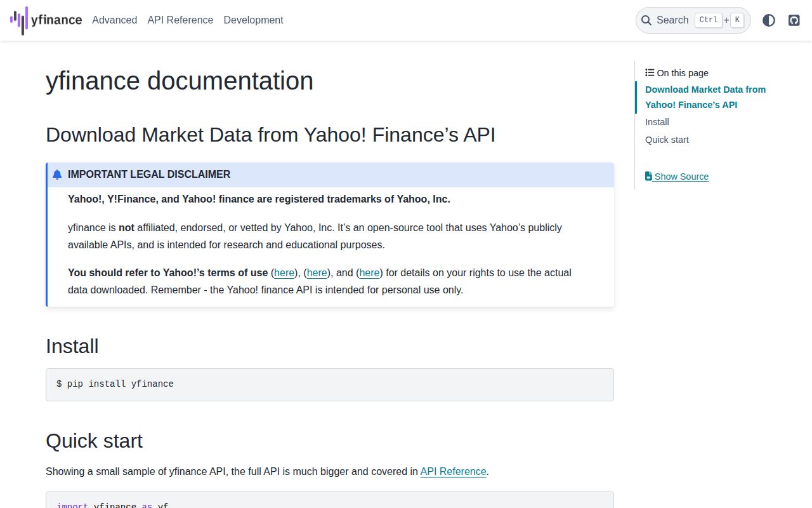812x508 pixels.
Task: Click the Ctrl key hint badge
Action: point(709,20)
